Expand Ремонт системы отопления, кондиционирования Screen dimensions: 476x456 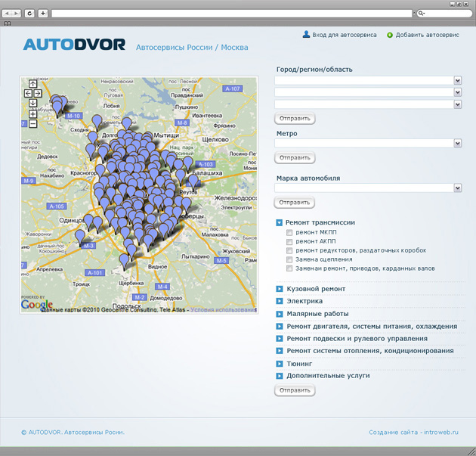coord(280,351)
